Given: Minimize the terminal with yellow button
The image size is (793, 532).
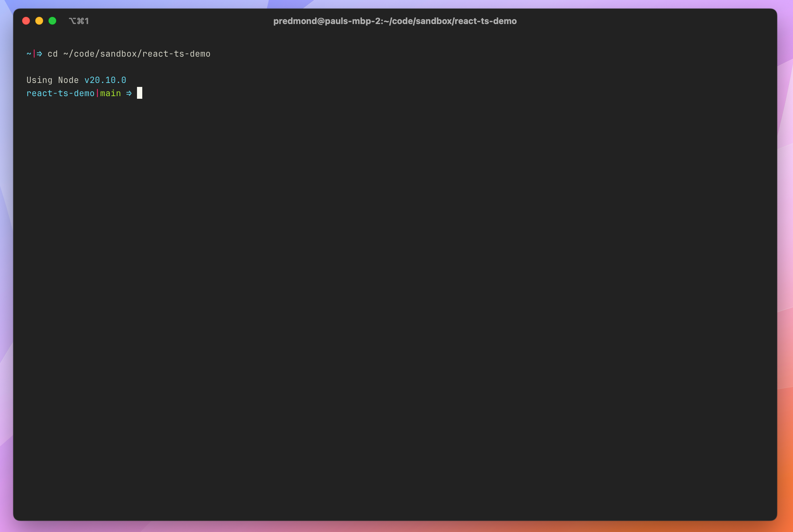Looking at the screenshot, I should tap(40, 21).
